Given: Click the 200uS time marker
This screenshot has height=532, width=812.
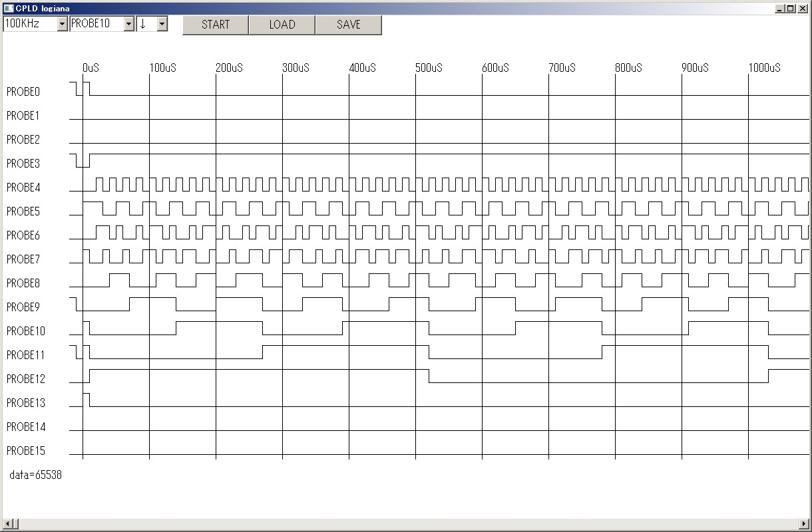Looking at the screenshot, I should click(230, 68).
